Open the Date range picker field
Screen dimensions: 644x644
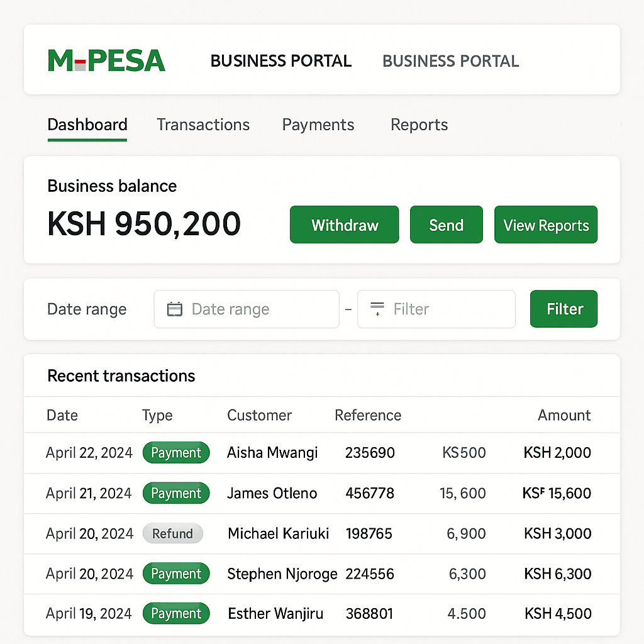247,309
